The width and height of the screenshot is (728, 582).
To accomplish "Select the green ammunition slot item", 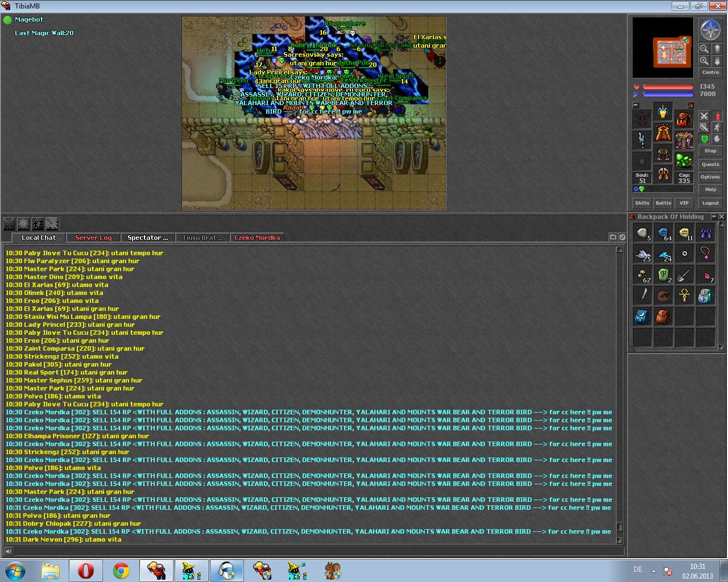I will pyautogui.click(x=684, y=161).
